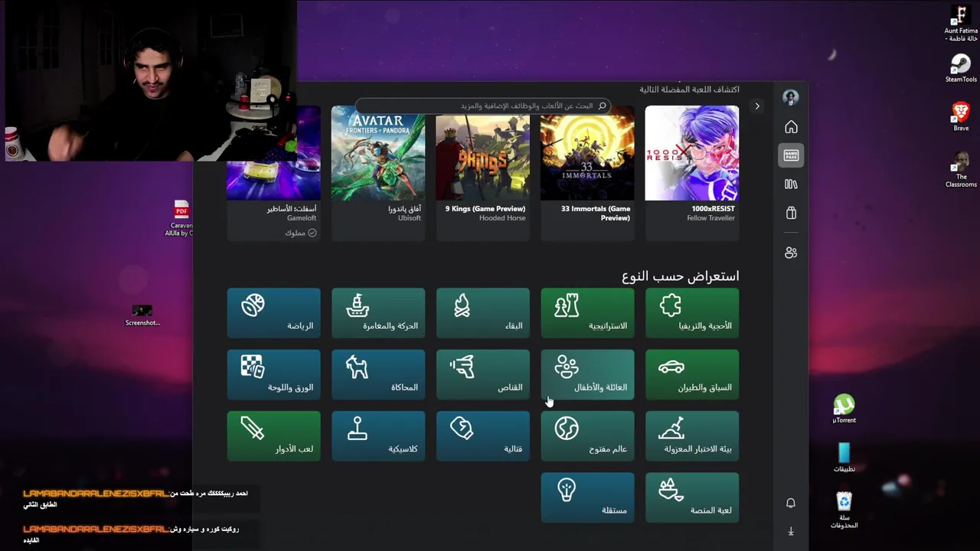
Task: Click the اكتشاف اللعبة المفضلة التالية heading
Action: 690,90
